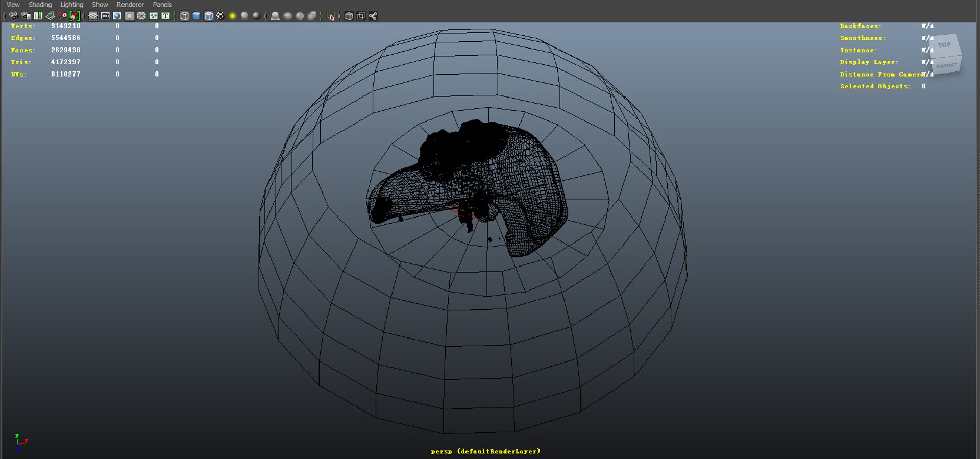Toggle the Gate Mask display
Image resolution: width=980 pixels, height=459 pixels.
click(x=130, y=16)
